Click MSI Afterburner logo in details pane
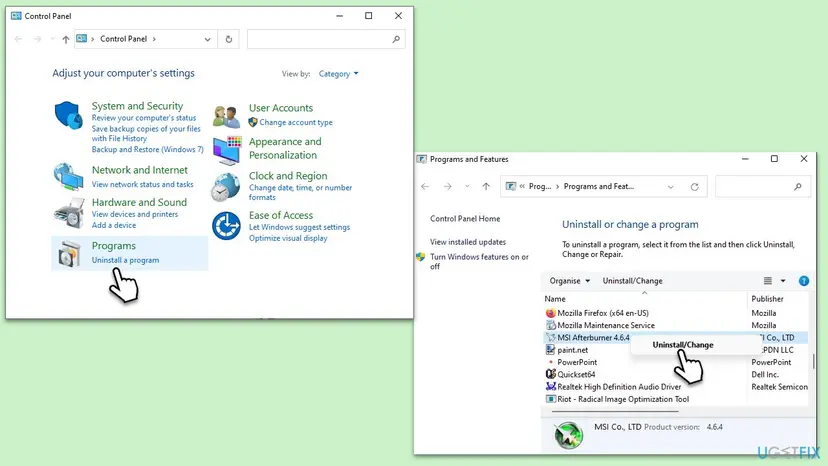Viewport: 828px width, 466px height. [568, 435]
